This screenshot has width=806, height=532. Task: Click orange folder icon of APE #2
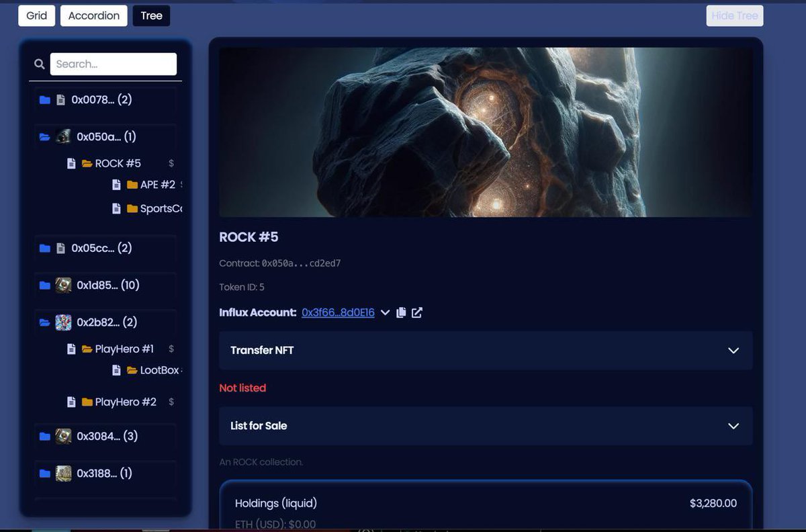[x=132, y=185]
